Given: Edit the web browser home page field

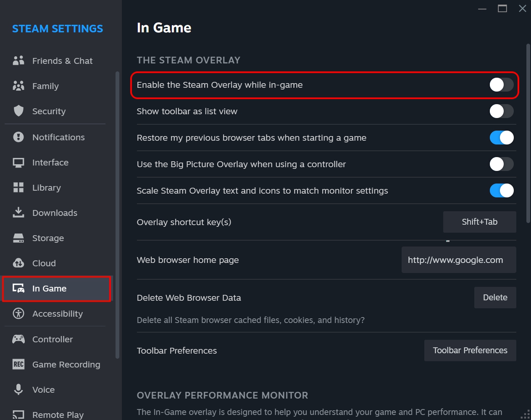Looking at the screenshot, I should tap(458, 260).
